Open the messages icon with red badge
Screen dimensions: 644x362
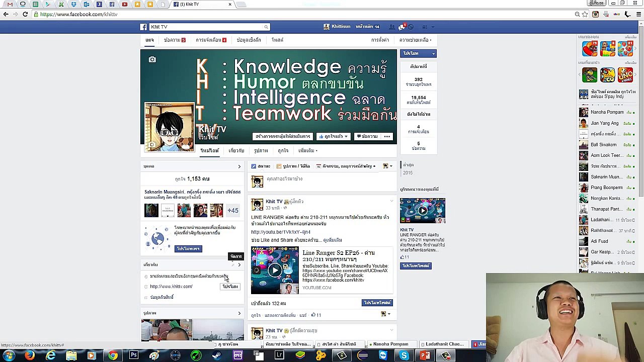pos(401,27)
